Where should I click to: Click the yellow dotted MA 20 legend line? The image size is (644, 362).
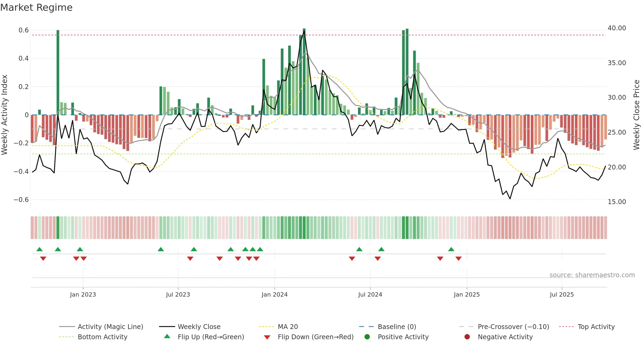266,327
